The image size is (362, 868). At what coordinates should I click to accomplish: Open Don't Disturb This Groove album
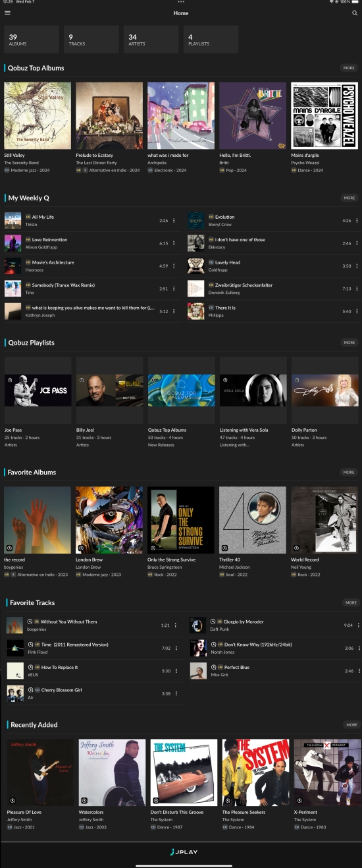click(184, 772)
